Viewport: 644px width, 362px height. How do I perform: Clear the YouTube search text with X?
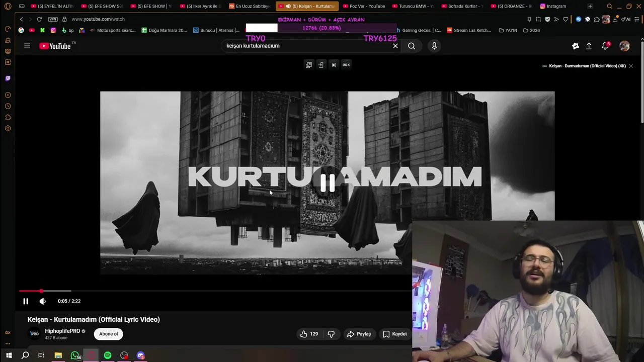pos(395,46)
